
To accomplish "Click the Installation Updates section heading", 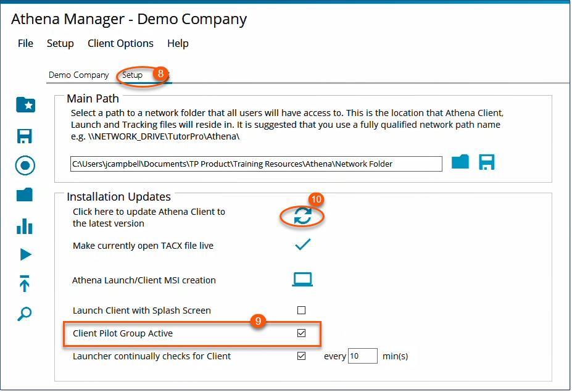I will [x=118, y=197].
